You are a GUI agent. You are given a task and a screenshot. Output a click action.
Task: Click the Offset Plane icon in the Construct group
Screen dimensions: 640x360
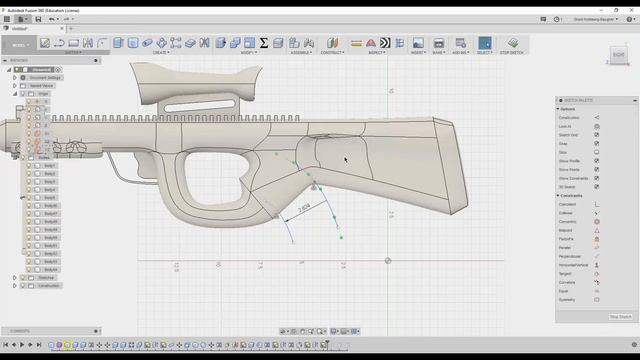[x=332, y=43]
